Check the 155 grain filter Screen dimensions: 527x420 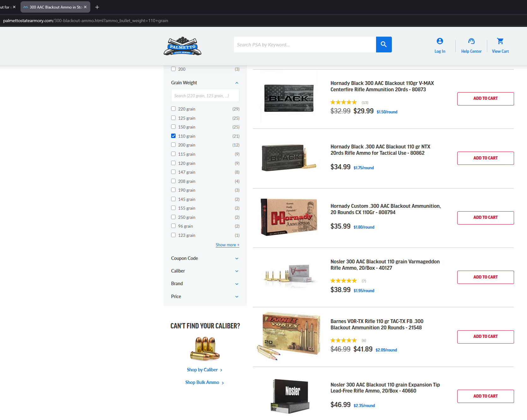coord(173,208)
